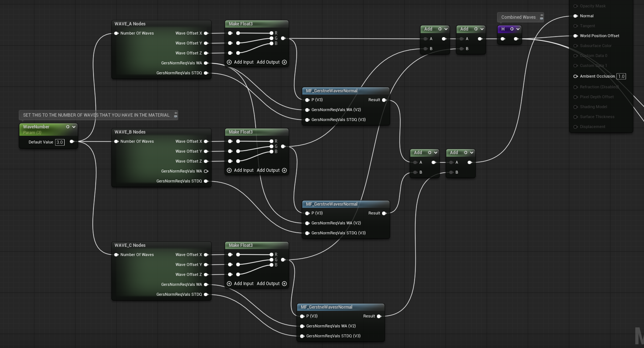Viewport: 644px width, 348px height.
Task: Click the Combined Waves comment text
Action: point(518,17)
